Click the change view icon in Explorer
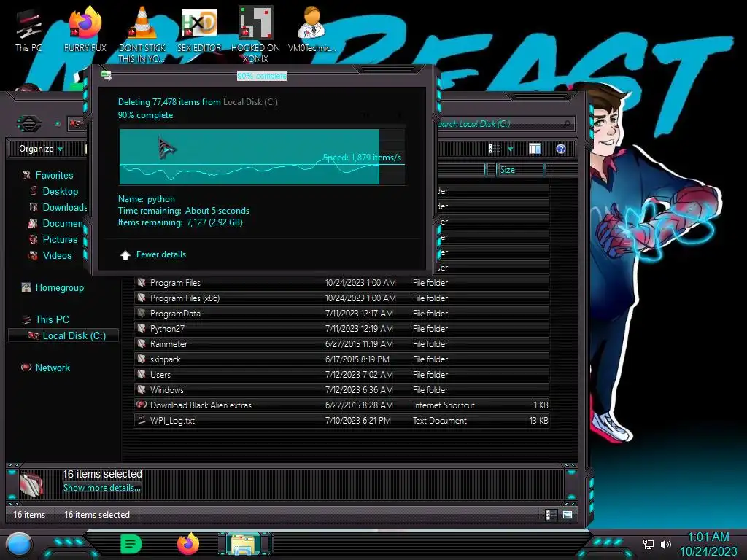 (x=494, y=149)
